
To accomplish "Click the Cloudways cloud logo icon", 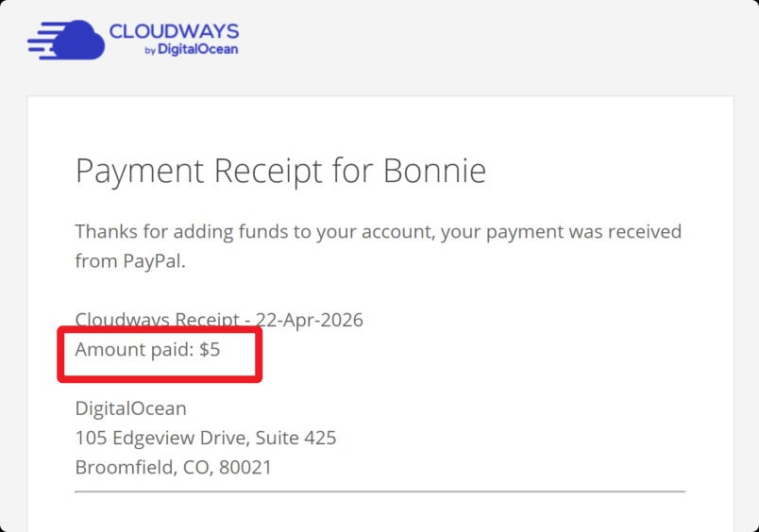I will point(66,39).
